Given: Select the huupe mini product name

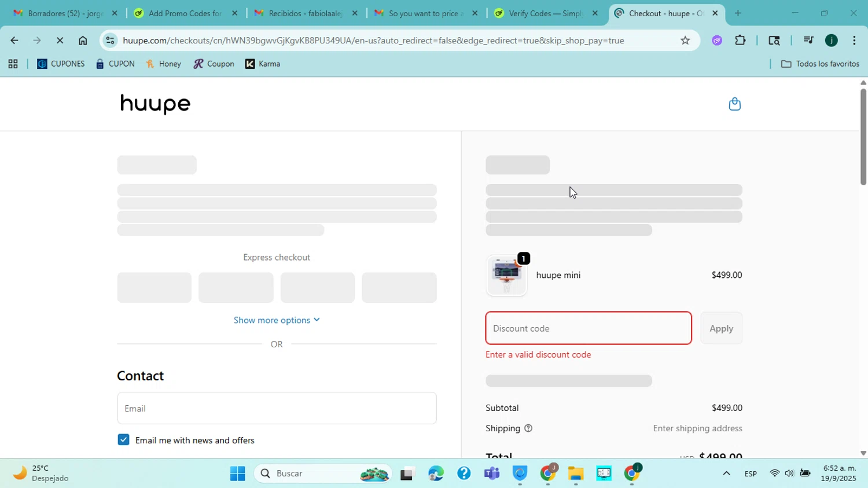Looking at the screenshot, I should pyautogui.click(x=558, y=276).
